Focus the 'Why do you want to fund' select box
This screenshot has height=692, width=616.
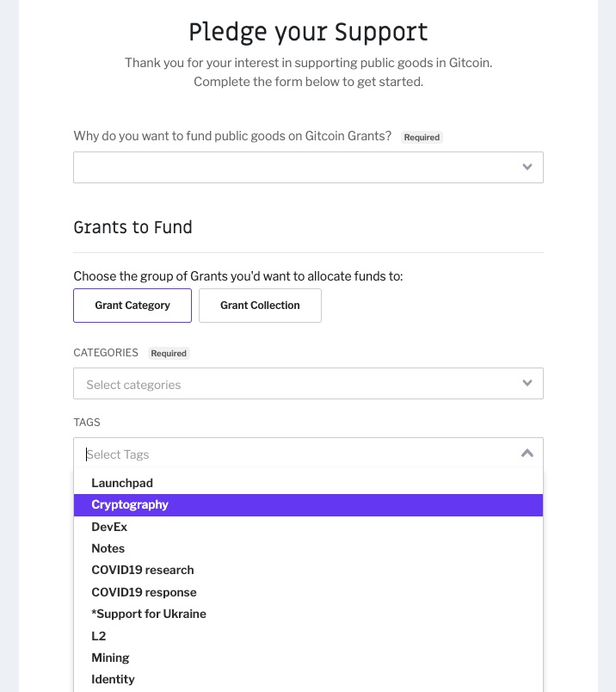[293, 167]
